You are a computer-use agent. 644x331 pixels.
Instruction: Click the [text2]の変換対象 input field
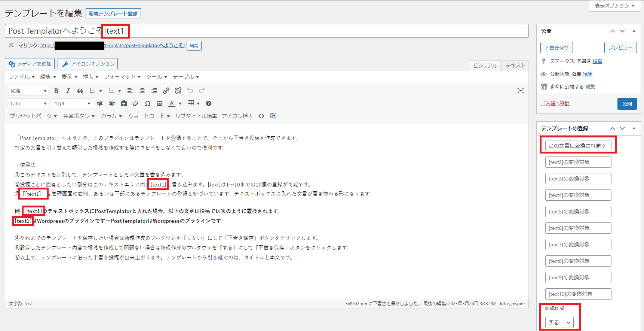(578, 162)
